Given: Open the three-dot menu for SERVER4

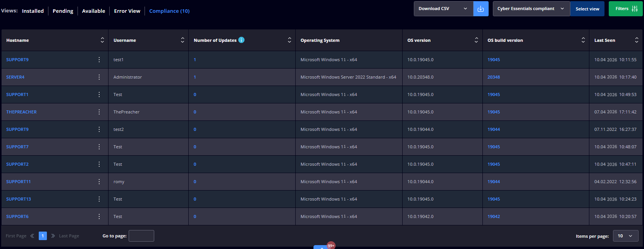Looking at the screenshot, I should point(99,77).
